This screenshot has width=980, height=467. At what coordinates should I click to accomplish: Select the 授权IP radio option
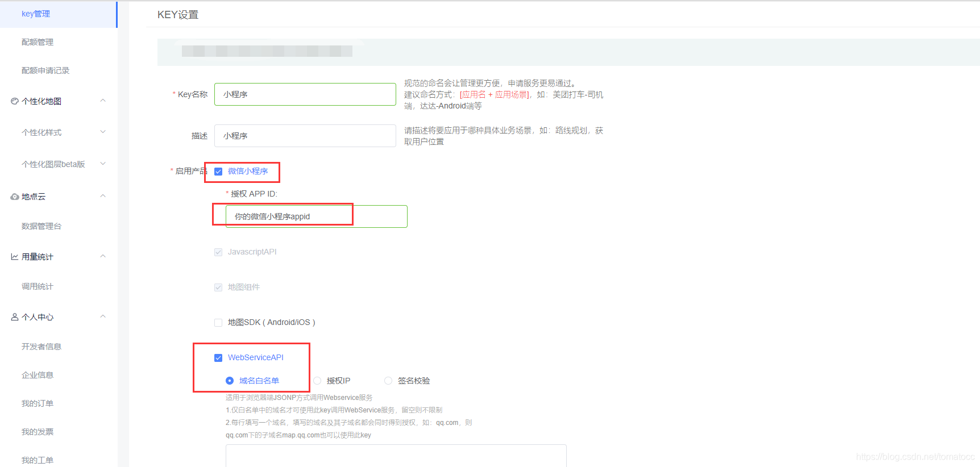317,381
